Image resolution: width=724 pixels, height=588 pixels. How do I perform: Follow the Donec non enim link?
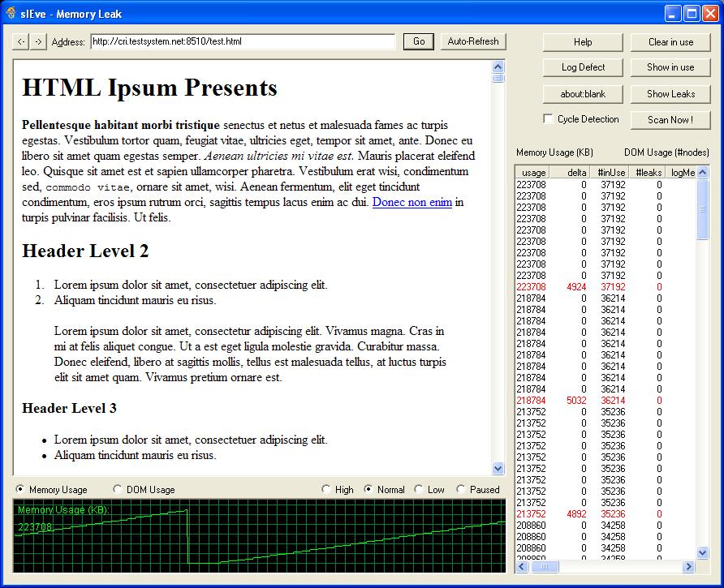412,202
